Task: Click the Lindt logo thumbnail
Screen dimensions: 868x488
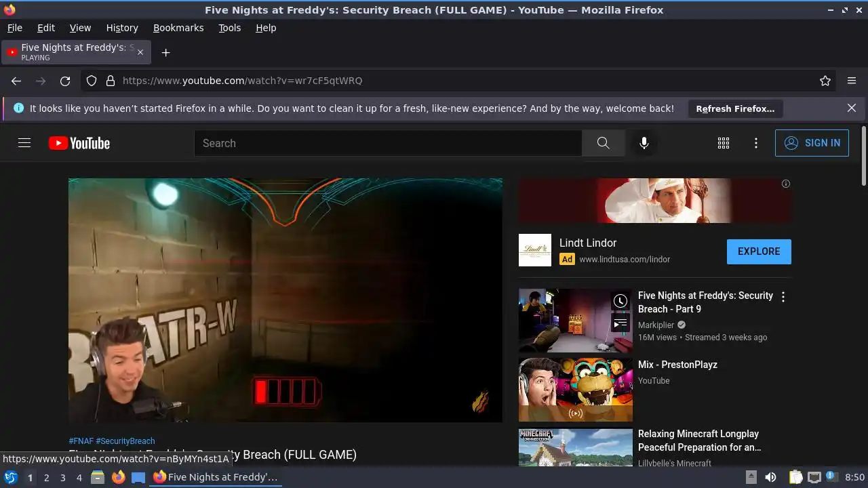Action: (x=535, y=250)
